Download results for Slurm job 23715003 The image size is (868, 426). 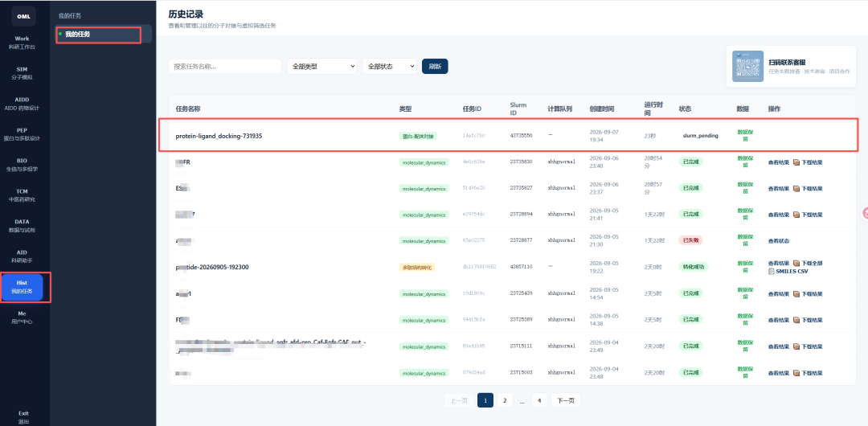click(808, 374)
